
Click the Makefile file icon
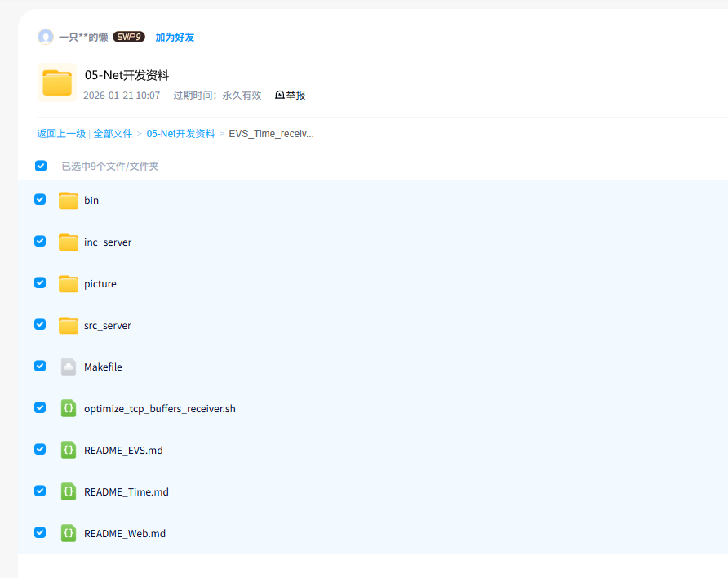69,367
